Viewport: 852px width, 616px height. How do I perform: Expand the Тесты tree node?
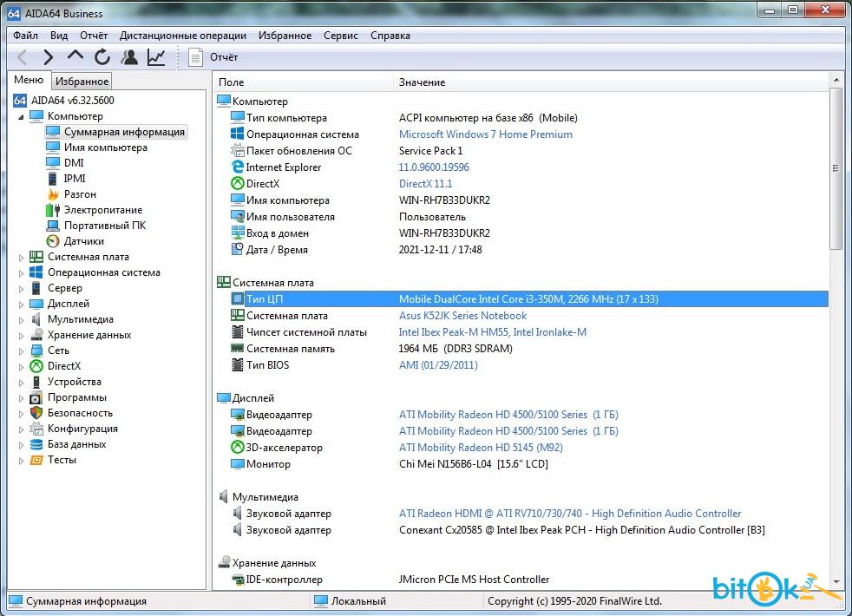tap(21, 461)
